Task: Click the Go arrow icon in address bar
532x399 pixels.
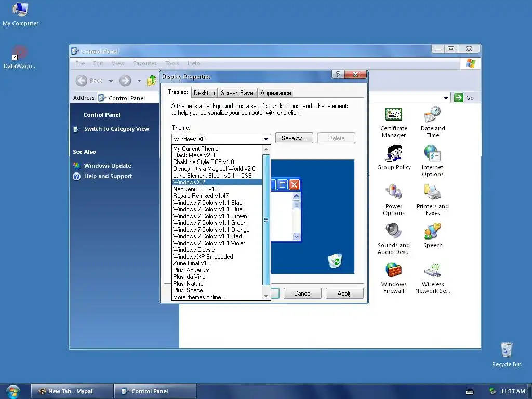Action: [459, 98]
